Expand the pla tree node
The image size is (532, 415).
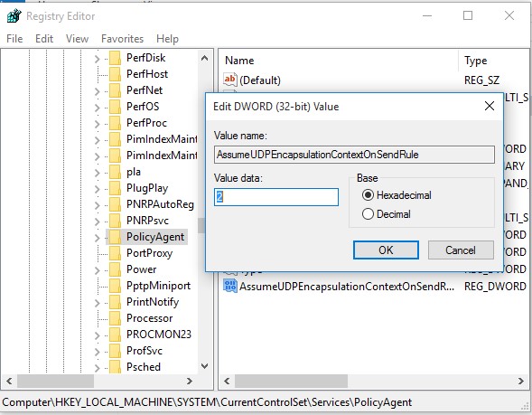pos(97,174)
